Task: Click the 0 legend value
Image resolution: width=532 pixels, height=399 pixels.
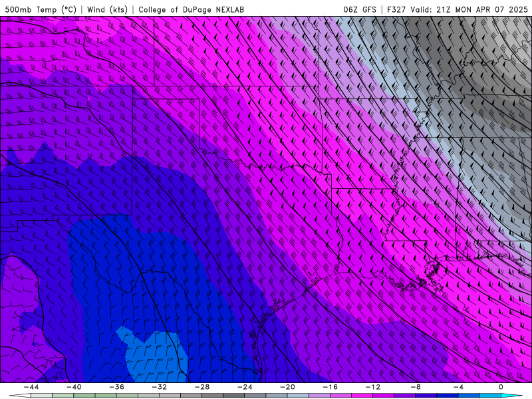Action: pyautogui.click(x=501, y=387)
